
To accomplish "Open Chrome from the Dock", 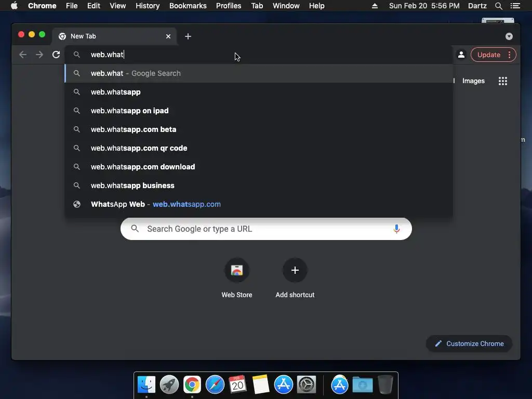I will click(192, 385).
